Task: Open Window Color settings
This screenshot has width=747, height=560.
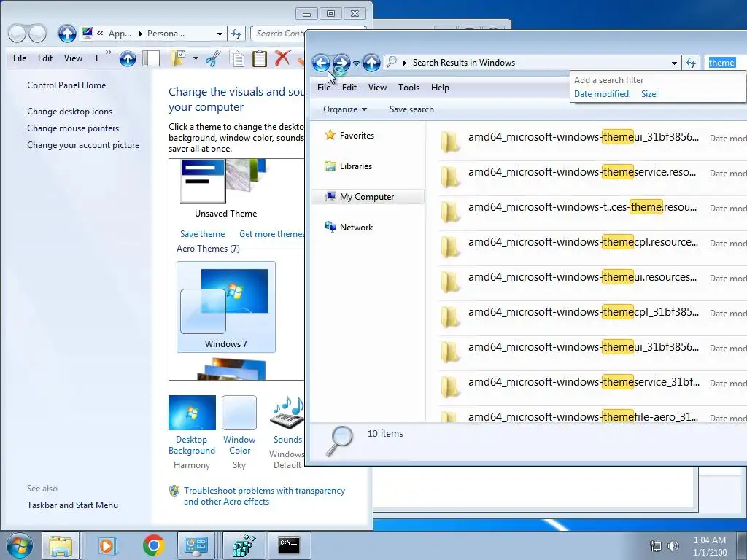Action: pos(239,432)
